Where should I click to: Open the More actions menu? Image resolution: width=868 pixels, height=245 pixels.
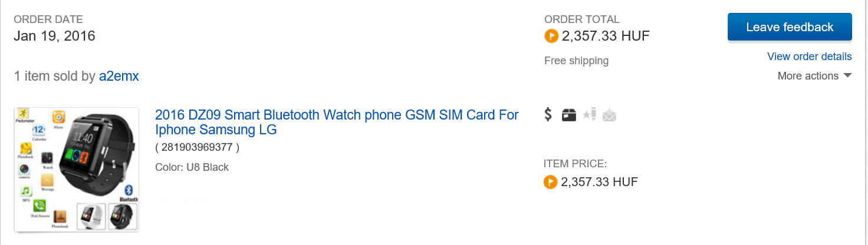(808, 76)
